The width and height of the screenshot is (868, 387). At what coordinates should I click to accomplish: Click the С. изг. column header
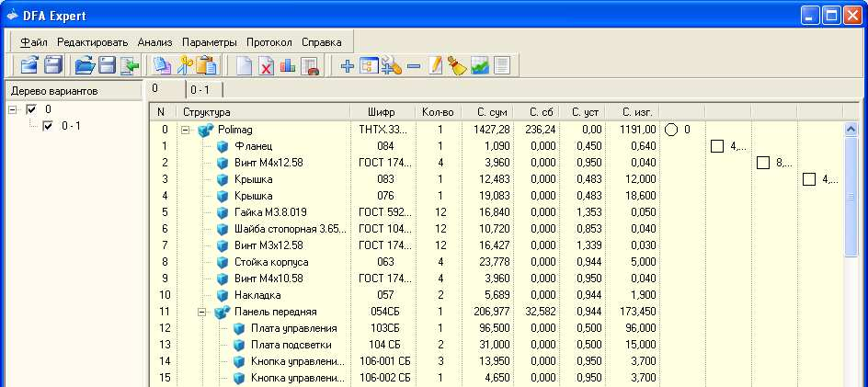[633, 112]
